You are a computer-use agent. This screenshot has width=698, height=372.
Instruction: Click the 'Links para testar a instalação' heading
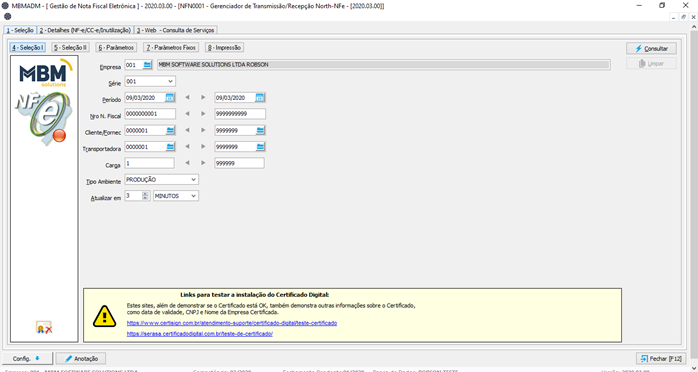254,295
